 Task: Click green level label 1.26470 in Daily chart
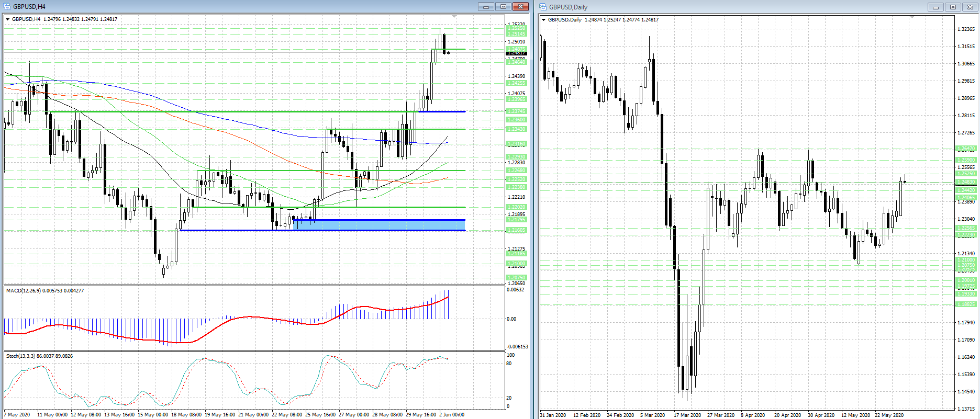coord(966,149)
